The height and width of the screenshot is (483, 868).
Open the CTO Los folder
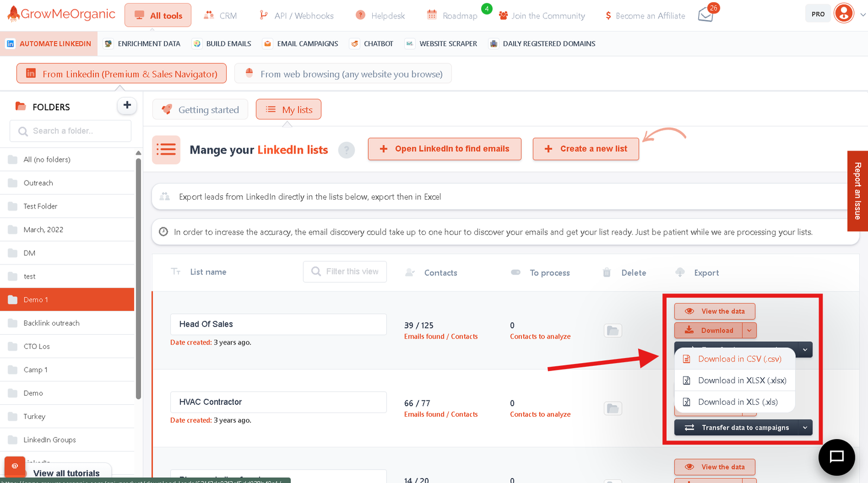pyautogui.click(x=67, y=346)
